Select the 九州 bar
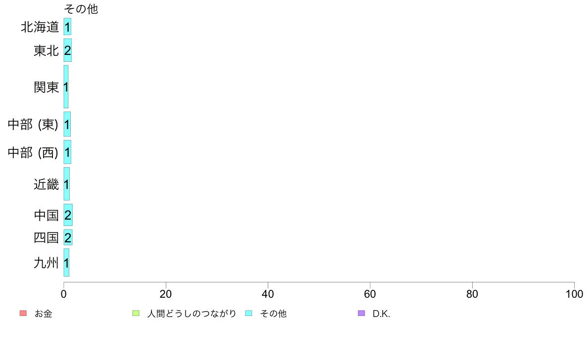The width and height of the screenshot is (588, 364). 66,263
